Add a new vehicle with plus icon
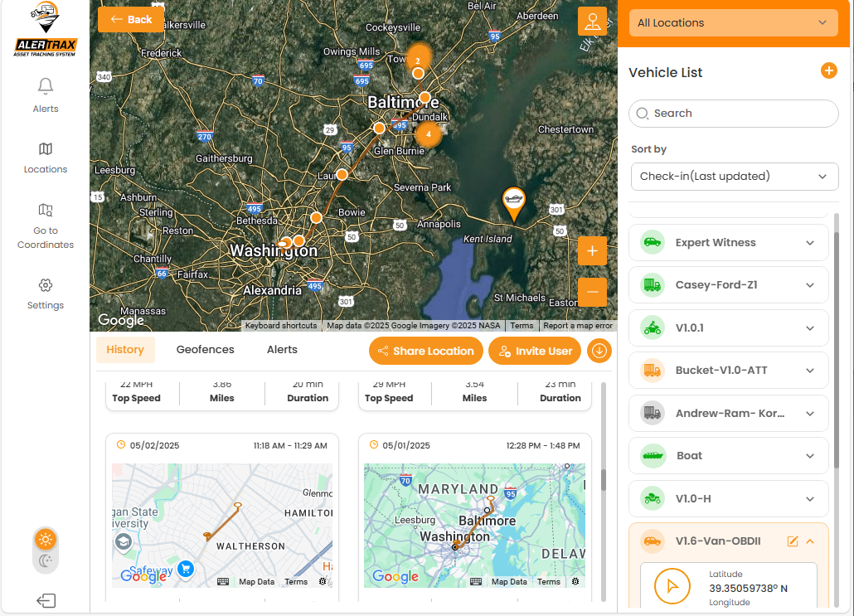The height and width of the screenshot is (616, 854). point(828,71)
